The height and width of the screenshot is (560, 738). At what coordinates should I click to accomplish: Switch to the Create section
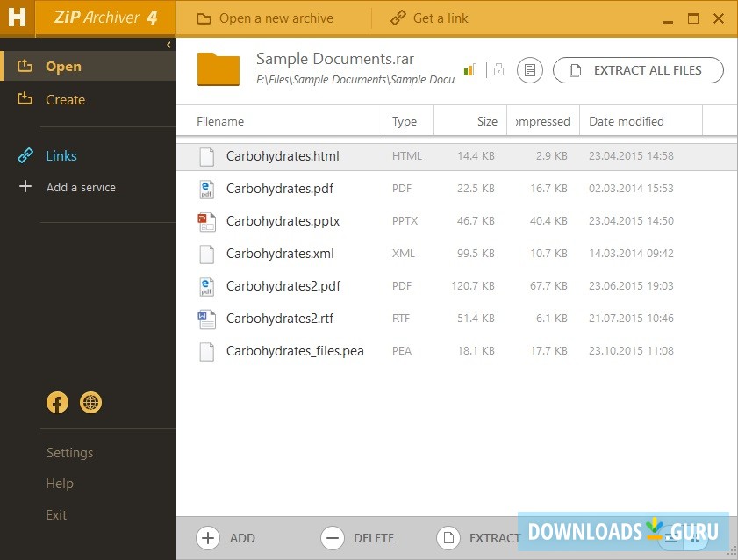[65, 100]
